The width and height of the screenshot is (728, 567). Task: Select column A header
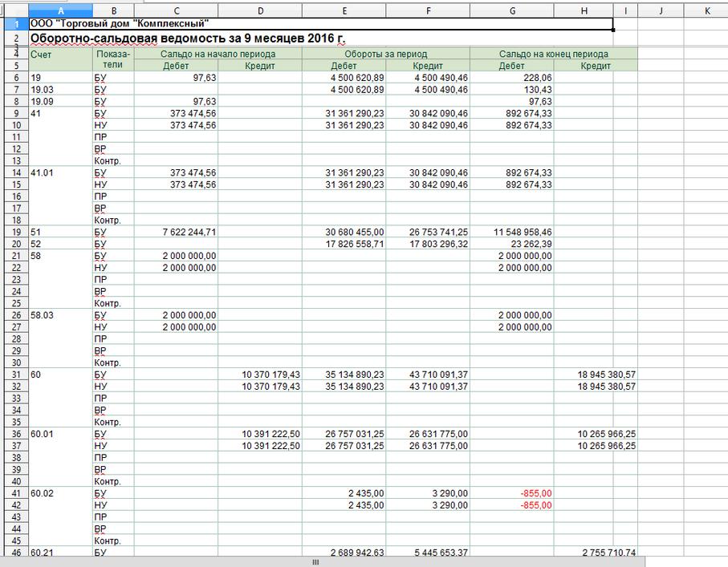(x=60, y=10)
